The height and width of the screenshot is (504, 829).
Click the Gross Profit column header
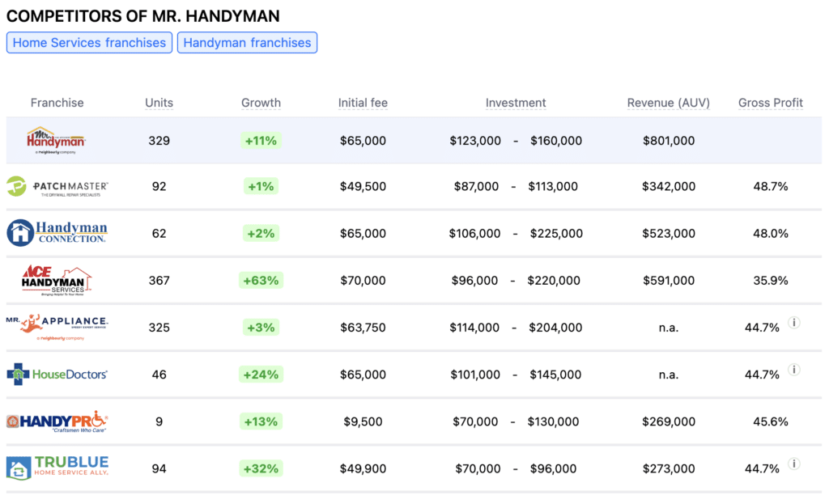point(771,103)
